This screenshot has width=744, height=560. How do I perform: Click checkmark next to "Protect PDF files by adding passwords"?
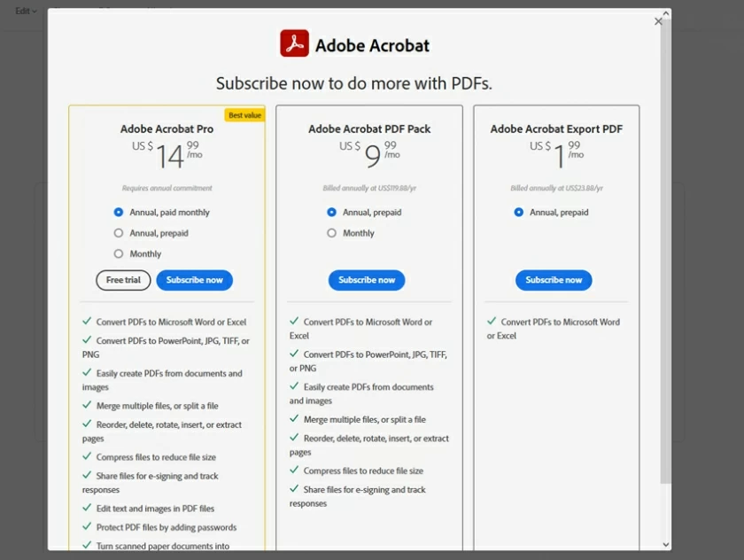coord(88,525)
